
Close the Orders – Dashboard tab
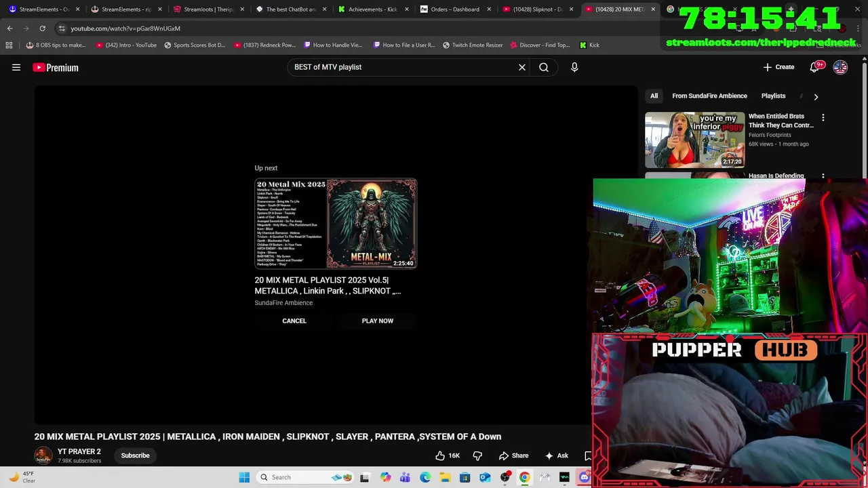tap(488, 9)
